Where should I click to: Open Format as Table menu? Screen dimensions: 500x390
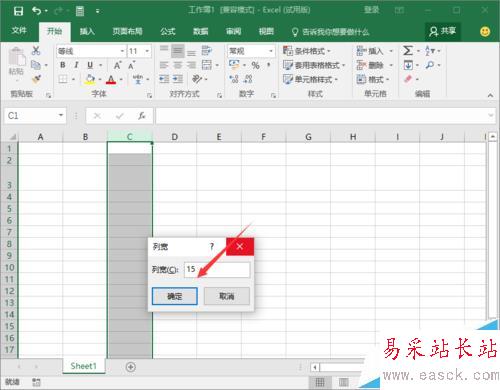pyautogui.click(x=314, y=65)
